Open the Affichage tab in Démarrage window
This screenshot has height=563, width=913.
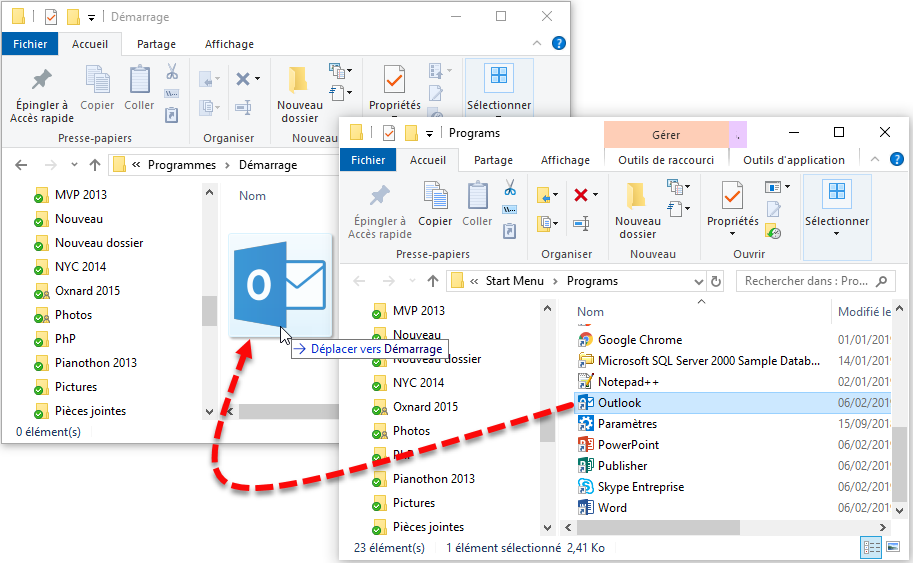pyautogui.click(x=229, y=44)
